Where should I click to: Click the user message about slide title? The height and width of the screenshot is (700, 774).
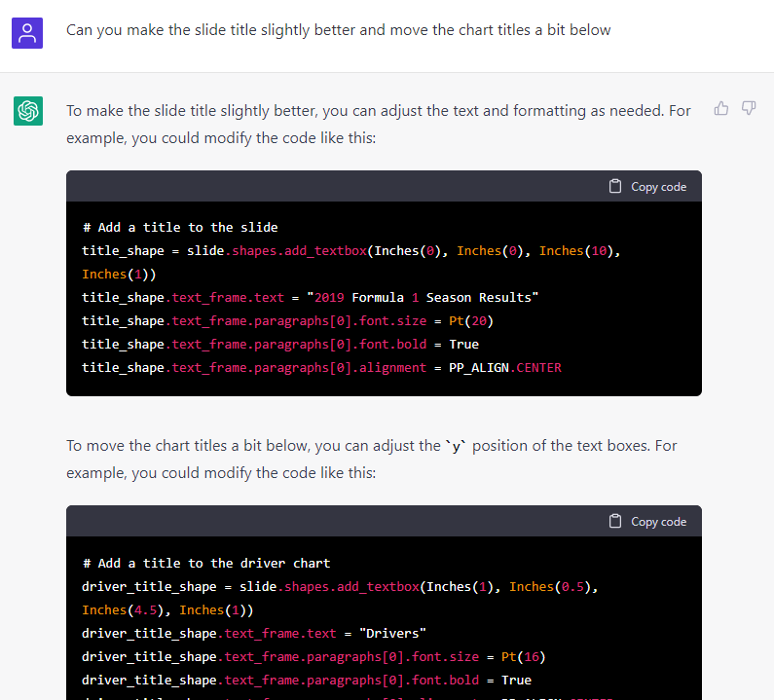tap(338, 30)
